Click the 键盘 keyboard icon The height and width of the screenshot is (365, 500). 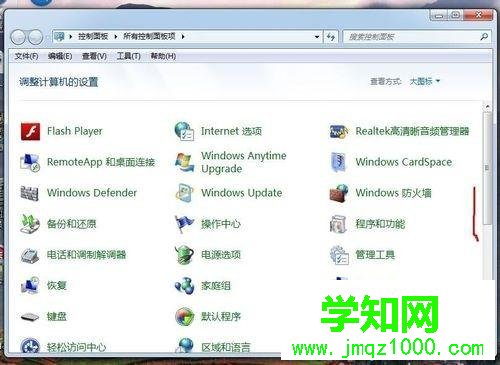click(x=30, y=317)
